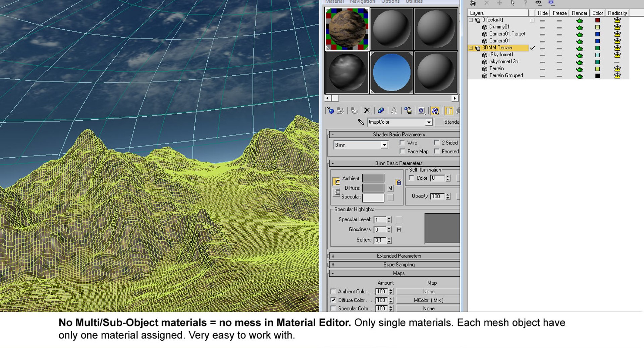The width and height of the screenshot is (644, 348).
Task: Click Make Unique blue spheres icon
Action: pyautogui.click(x=381, y=111)
